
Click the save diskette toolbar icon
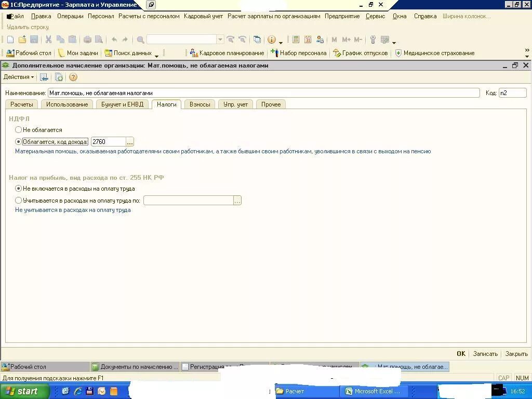[x=34, y=39]
